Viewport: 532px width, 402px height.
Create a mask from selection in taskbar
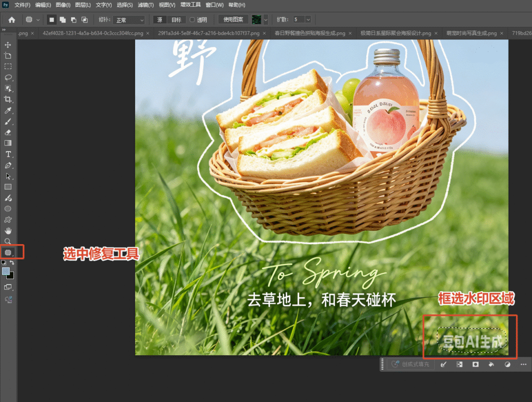(x=475, y=364)
